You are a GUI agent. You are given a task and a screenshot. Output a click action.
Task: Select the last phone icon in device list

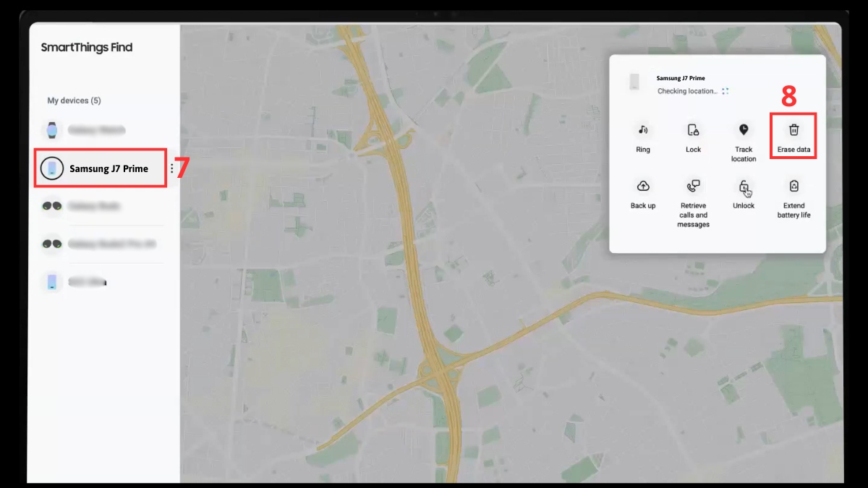[51, 282]
